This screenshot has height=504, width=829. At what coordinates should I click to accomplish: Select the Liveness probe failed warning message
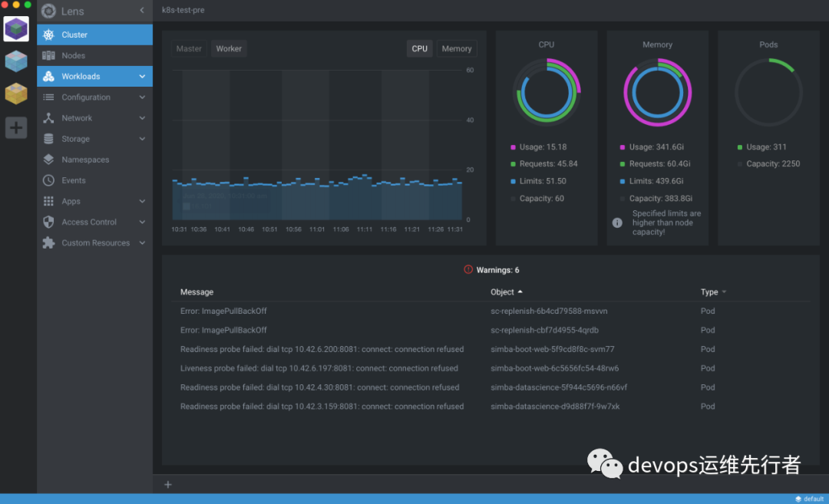click(x=319, y=368)
